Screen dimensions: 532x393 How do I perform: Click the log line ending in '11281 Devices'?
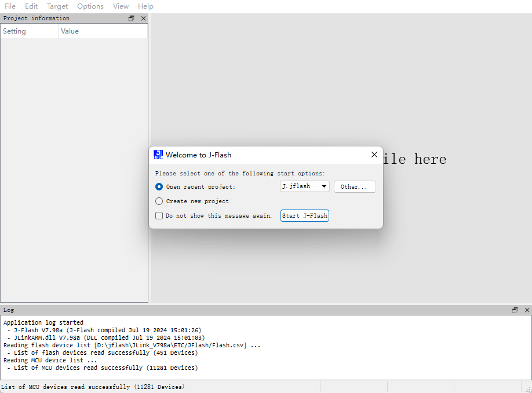point(103,368)
